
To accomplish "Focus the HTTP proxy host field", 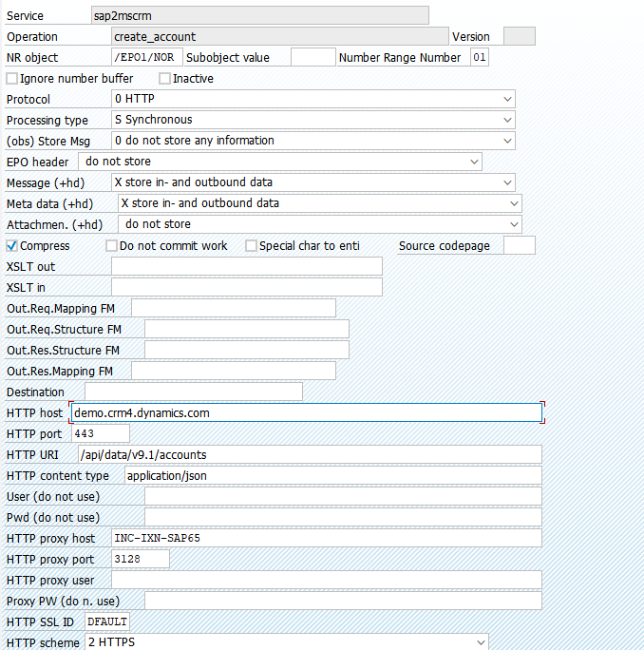I will coord(327,538).
